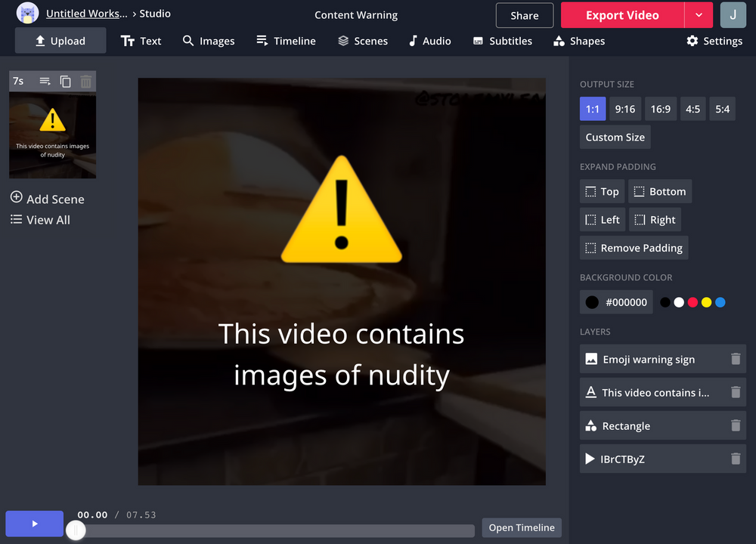Open the Scenes panel
The height and width of the screenshot is (544, 756).
363,41
